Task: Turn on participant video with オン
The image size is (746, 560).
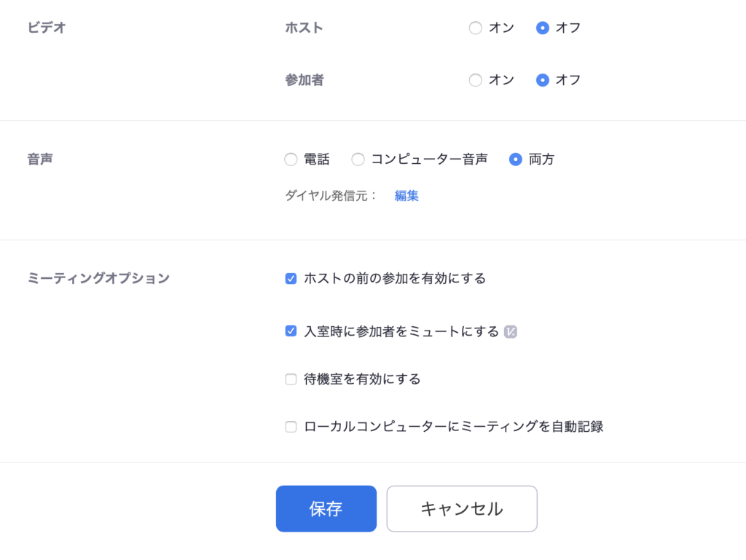Action: (x=475, y=80)
